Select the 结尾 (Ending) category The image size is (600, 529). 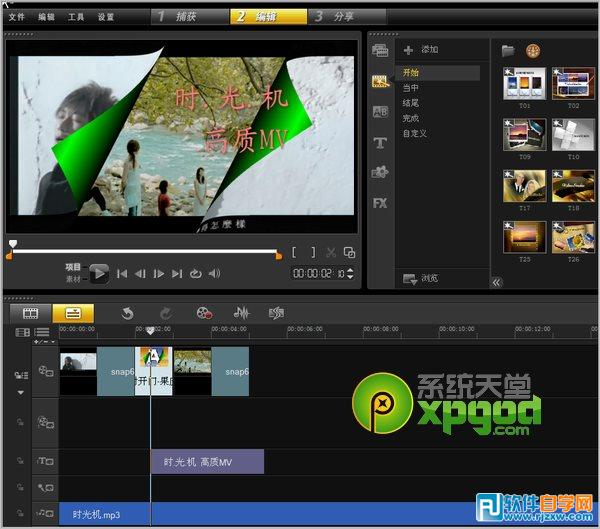tap(411, 103)
